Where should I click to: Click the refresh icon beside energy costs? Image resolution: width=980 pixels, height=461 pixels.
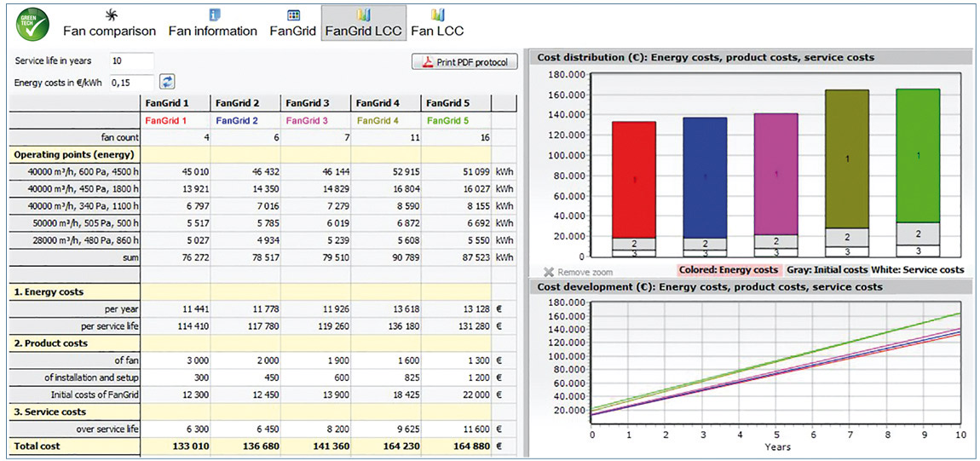point(167,82)
